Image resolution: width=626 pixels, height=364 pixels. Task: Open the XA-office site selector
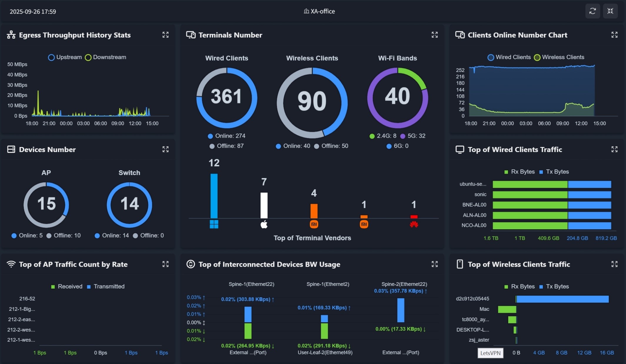(x=319, y=11)
